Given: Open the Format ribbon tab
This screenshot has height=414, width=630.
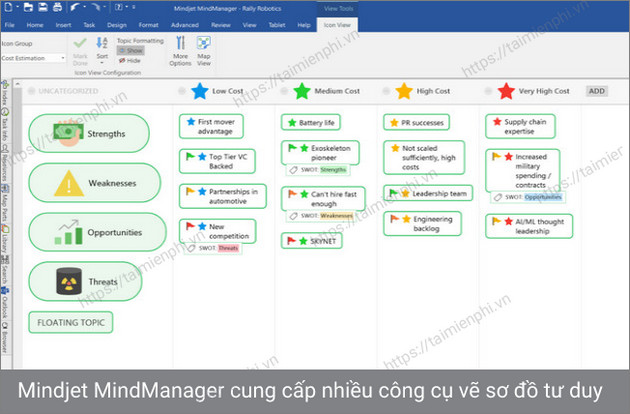Looking at the screenshot, I should (148, 25).
